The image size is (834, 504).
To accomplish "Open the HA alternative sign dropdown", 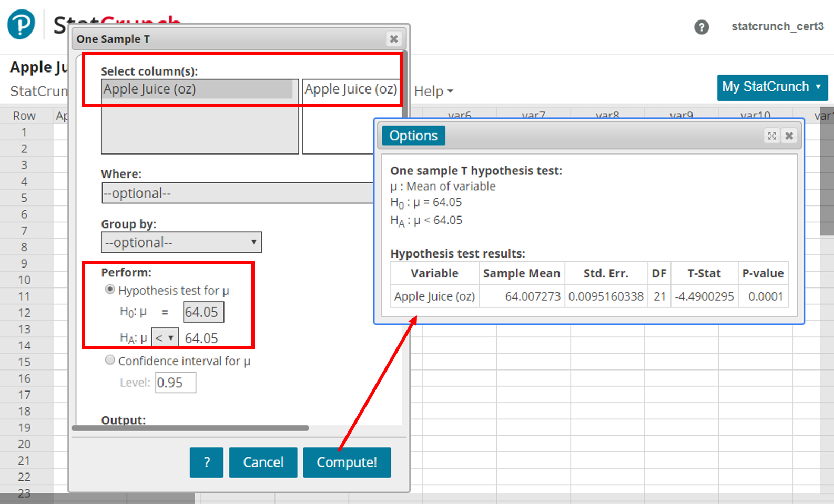I will pos(165,338).
